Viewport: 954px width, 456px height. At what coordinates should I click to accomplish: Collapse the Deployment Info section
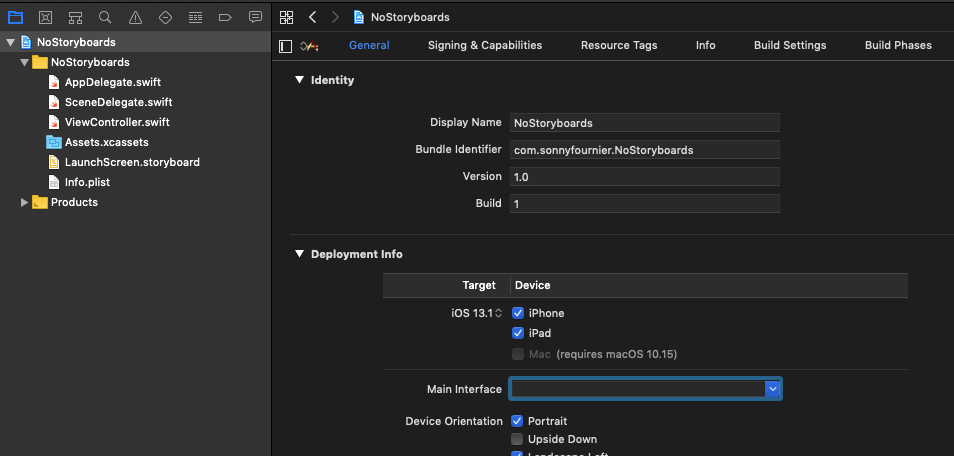pyautogui.click(x=299, y=254)
